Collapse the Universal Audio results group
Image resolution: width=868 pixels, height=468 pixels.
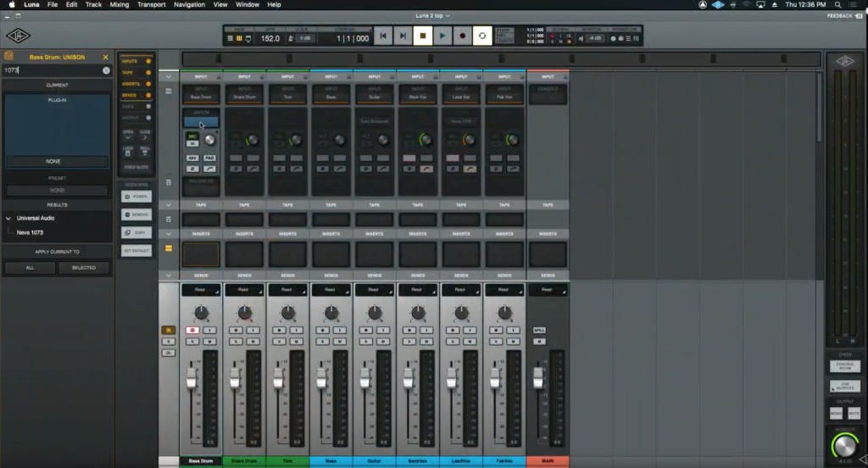pyautogui.click(x=8, y=218)
